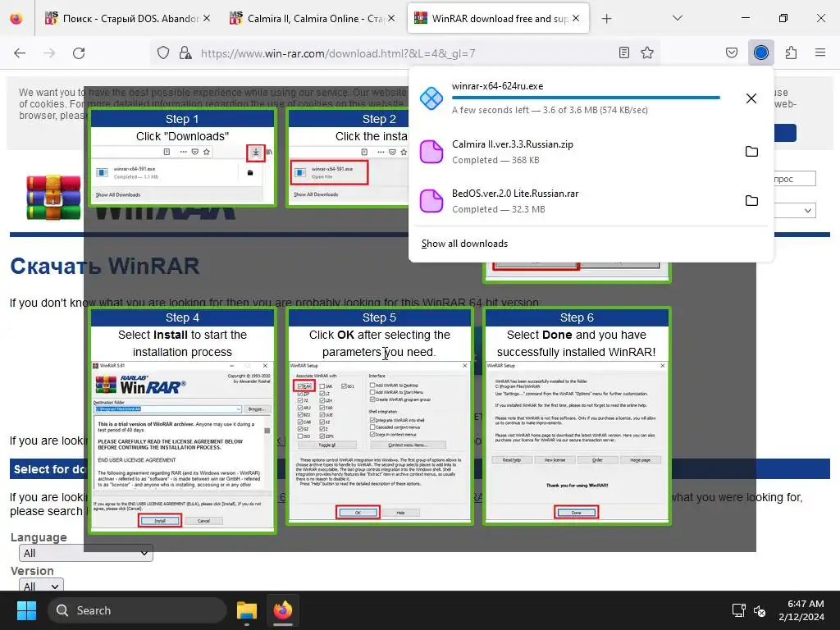Click the site search input field
The image size is (840, 630).
click(794, 178)
